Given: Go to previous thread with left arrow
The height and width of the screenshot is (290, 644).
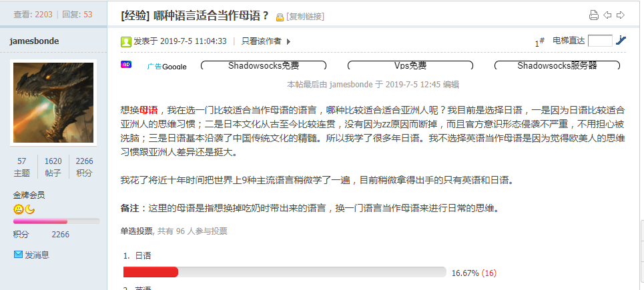Looking at the screenshot, I should click(x=607, y=15).
